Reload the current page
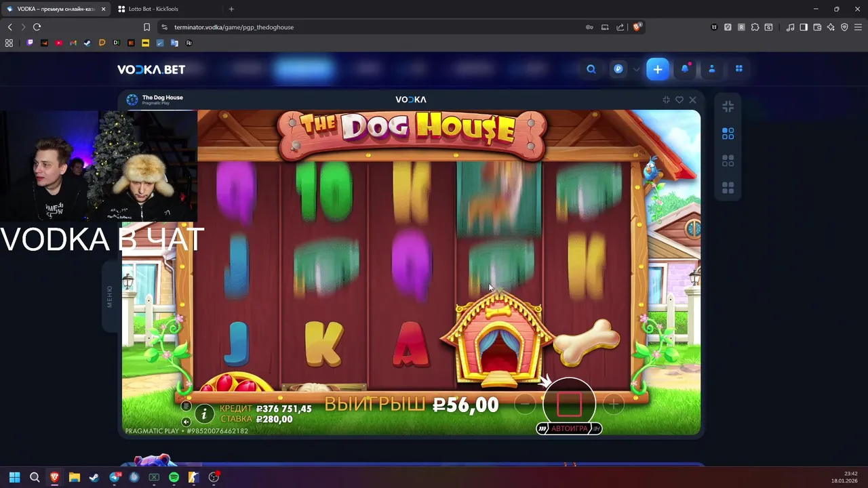 point(37,27)
